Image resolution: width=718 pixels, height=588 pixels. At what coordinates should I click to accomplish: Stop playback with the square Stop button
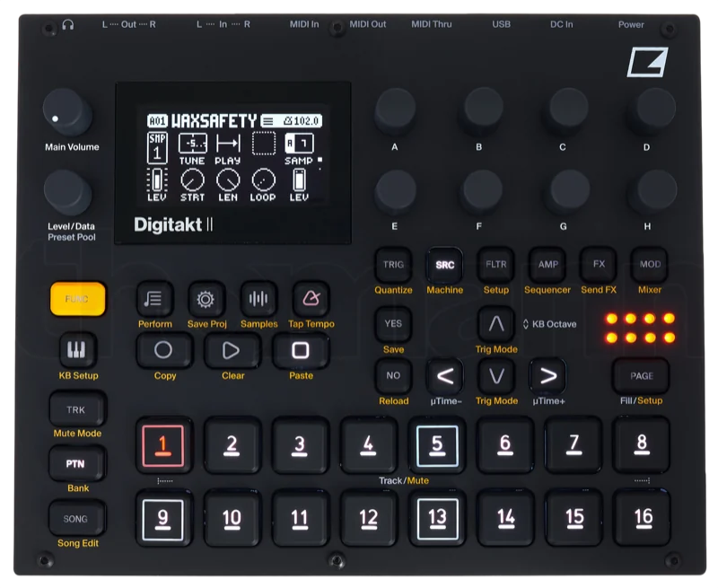click(301, 350)
